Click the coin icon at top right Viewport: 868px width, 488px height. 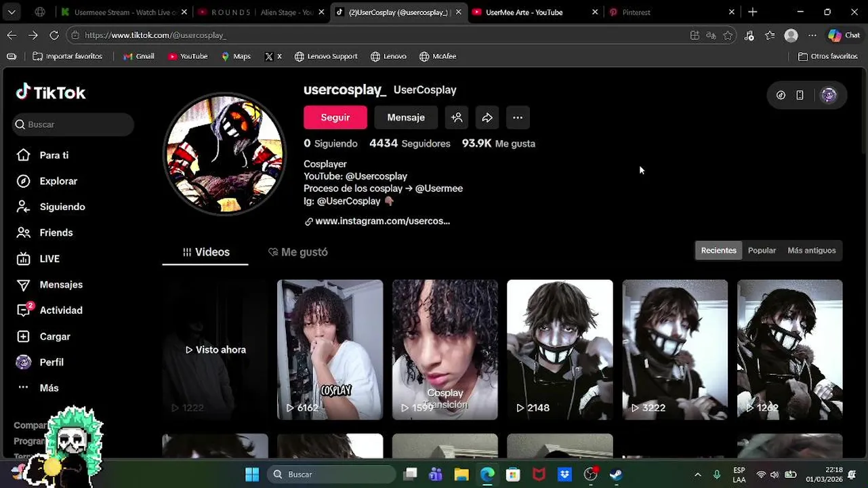(781, 96)
